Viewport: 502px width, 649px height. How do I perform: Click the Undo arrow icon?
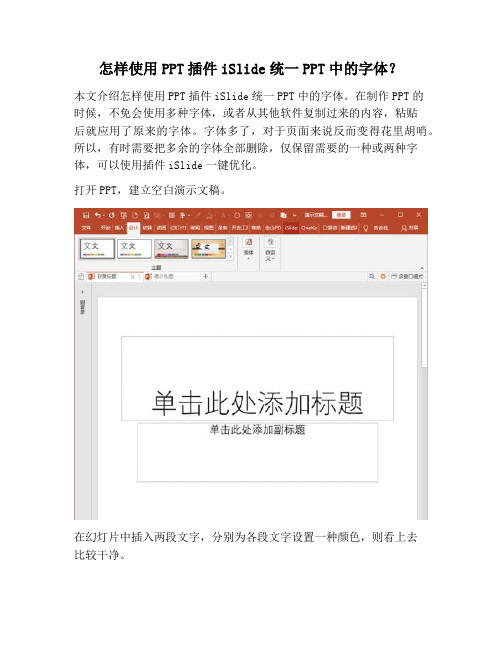(x=98, y=215)
